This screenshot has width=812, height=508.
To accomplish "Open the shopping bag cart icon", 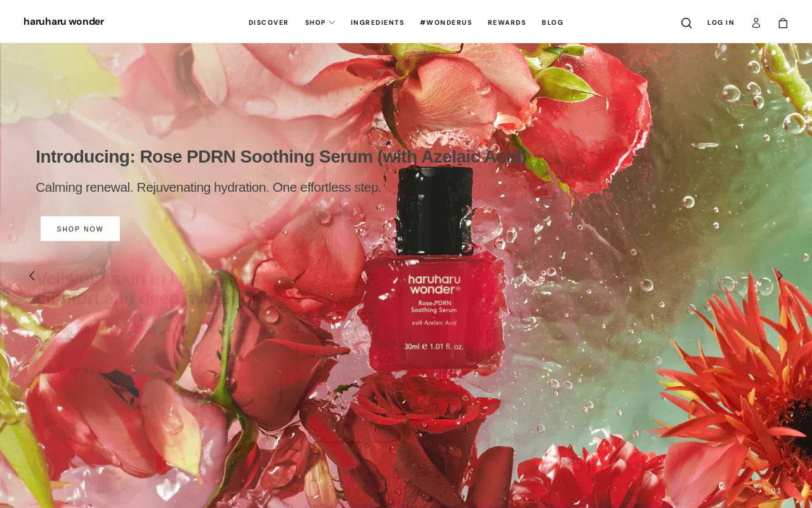I will coord(783,23).
